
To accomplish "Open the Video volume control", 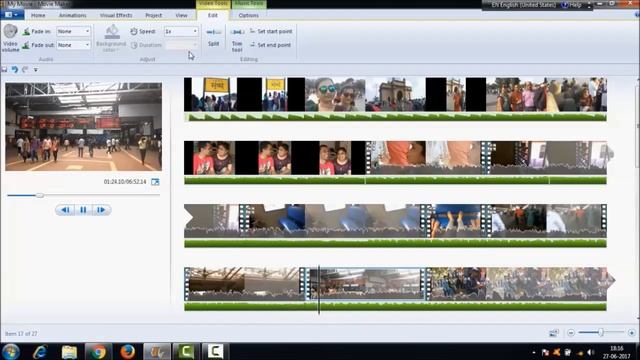I will click(x=10, y=38).
